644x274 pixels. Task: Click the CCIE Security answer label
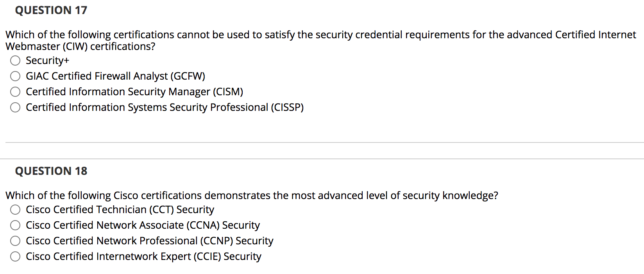143,256
